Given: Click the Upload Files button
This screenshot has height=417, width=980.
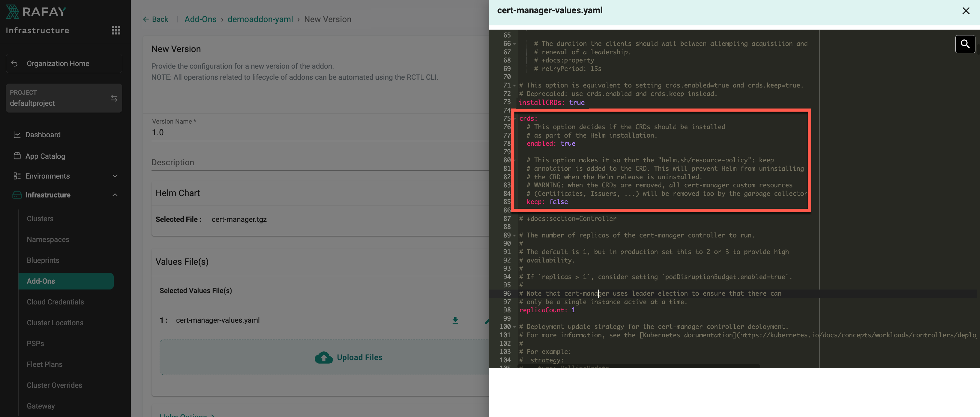Looking at the screenshot, I should (x=324, y=357).
